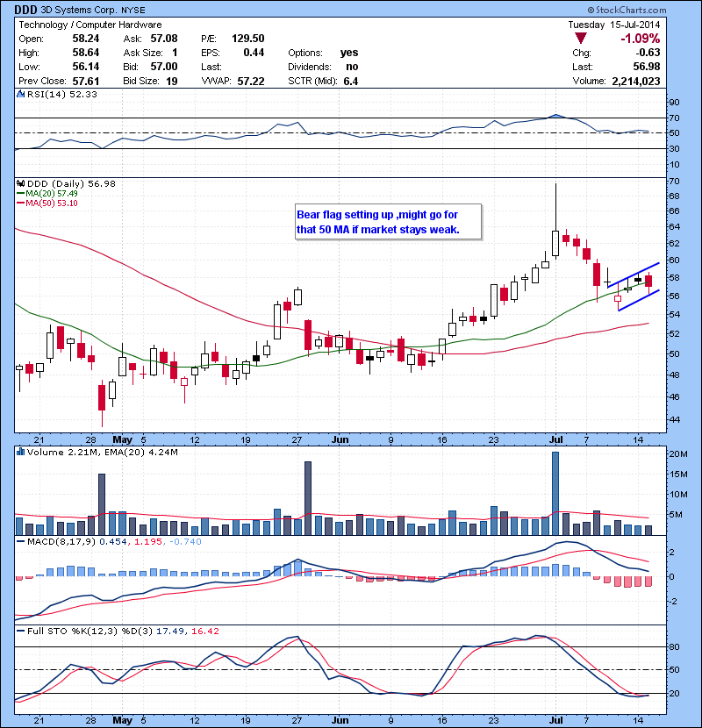The width and height of the screenshot is (702, 728).
Task: Click the Ask value 57.08
Action: pyautogui.click(x=164, y=39)
